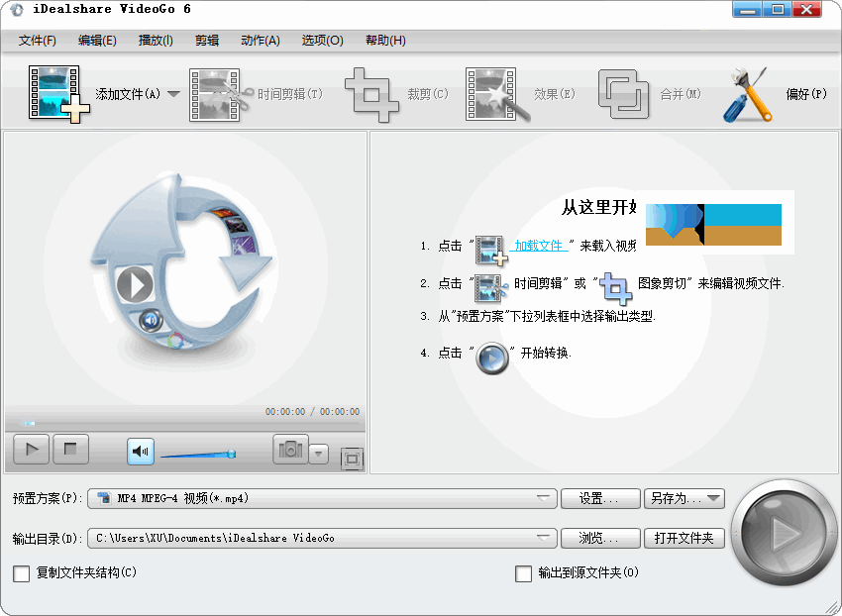842x616 pixels.
Task: Open the 预置方案 profile dropdown
Action: pyautogui.click(x=322, y=498)
